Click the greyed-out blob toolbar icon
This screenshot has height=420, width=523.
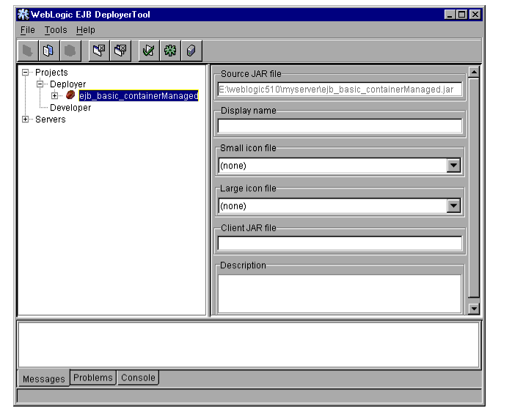pos(70,51)
